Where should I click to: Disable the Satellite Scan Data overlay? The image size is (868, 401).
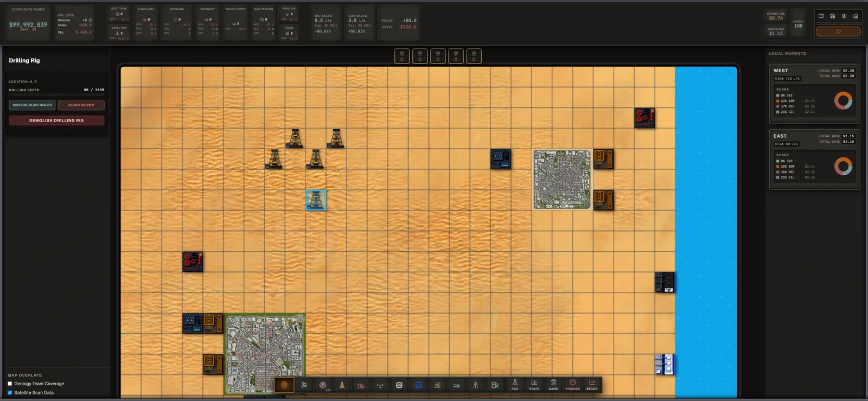pos(10,392)
